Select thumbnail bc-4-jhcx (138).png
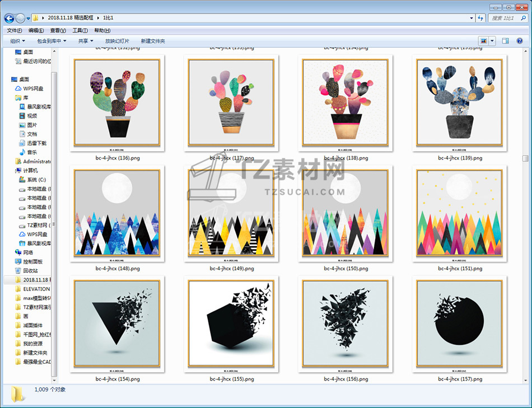Viewport: 532px width, 408px height. (x=346, y=103)
